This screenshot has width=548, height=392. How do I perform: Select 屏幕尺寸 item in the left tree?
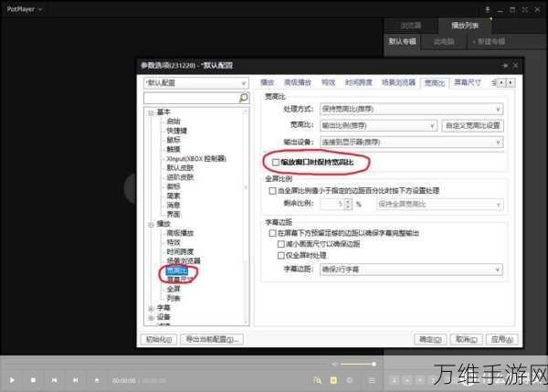[179, 280]
